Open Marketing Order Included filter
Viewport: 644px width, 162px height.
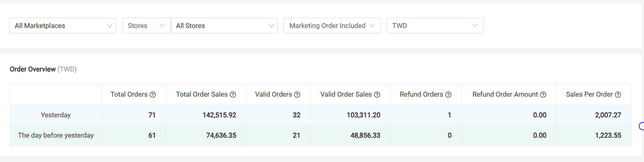pos(332,26)
